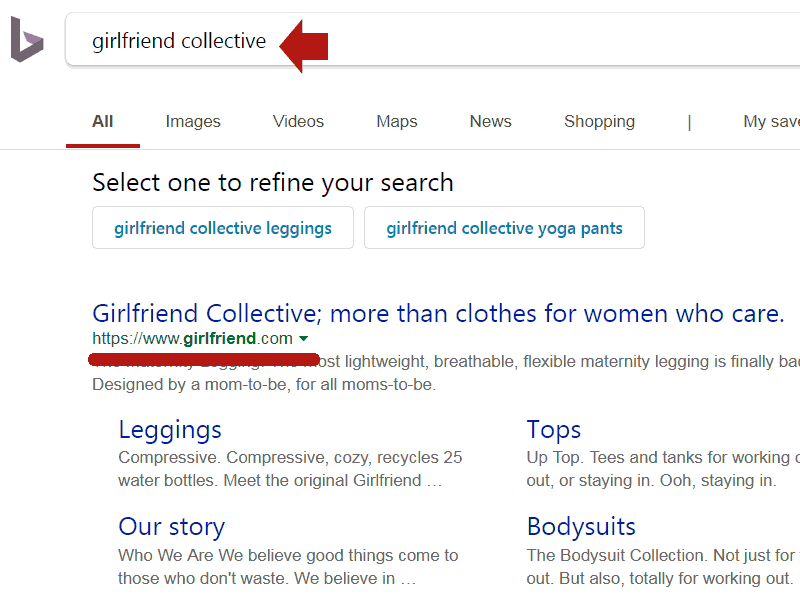The image size is (800, 600).
Task: Refine search with girlfriend collective yoga pants
Action: click(504, 227)
